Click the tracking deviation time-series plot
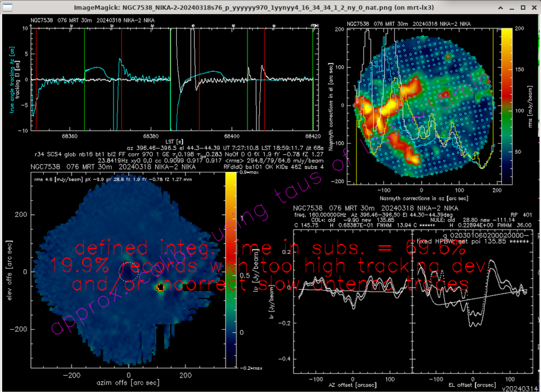Image resolution: width=541 pixels, height=392 pixels. [x=174, y=79]
